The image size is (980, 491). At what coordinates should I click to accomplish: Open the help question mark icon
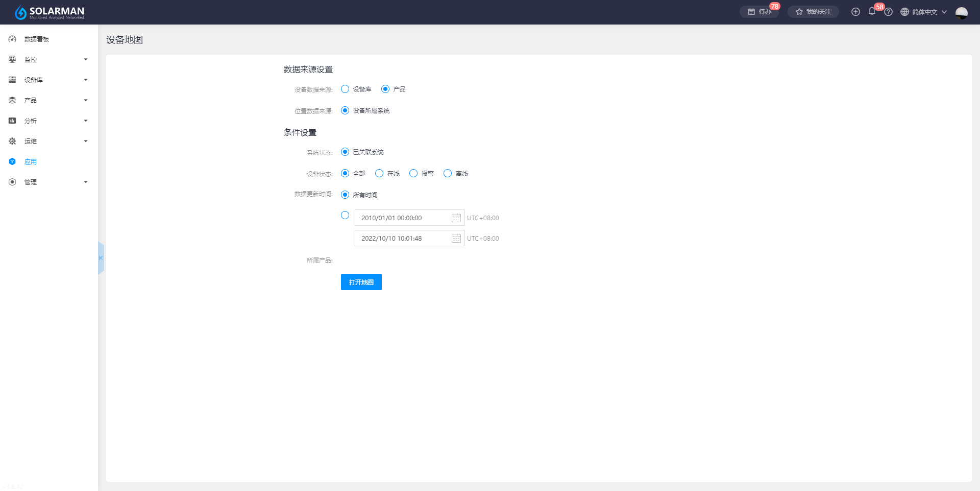(888, 12)
